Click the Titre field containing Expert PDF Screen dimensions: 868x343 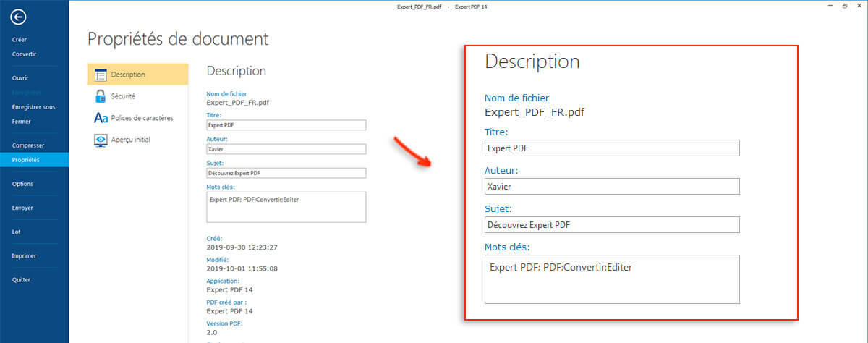pos(286,125)
